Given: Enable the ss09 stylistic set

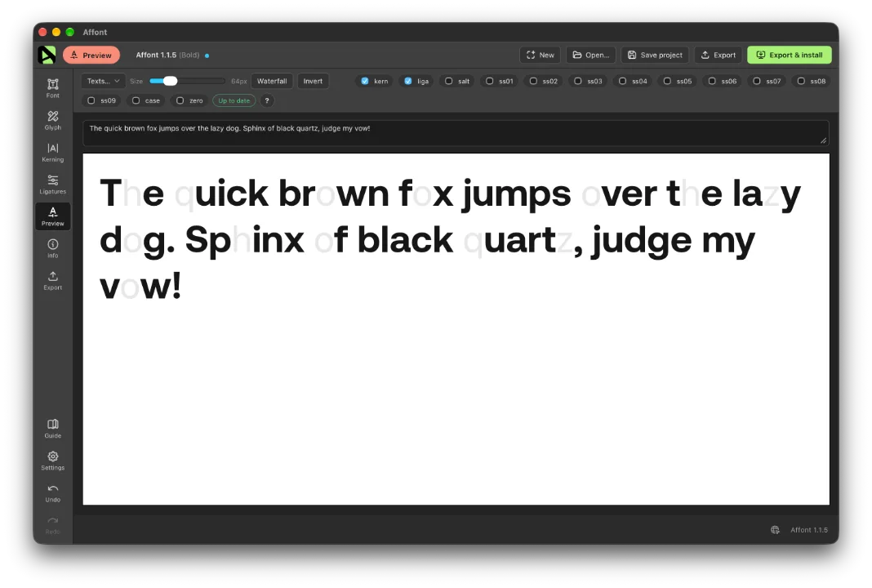Looking at the screenshot, I should coord(91,100).
